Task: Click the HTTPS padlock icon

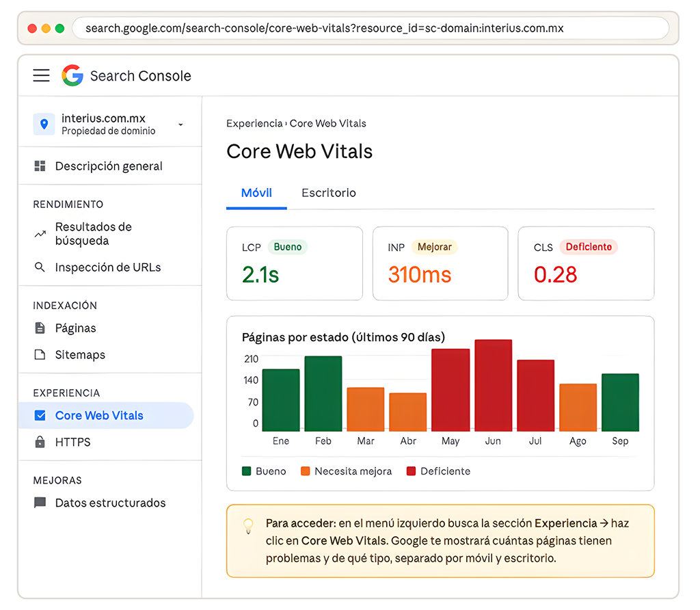Action: coord(40,442)
